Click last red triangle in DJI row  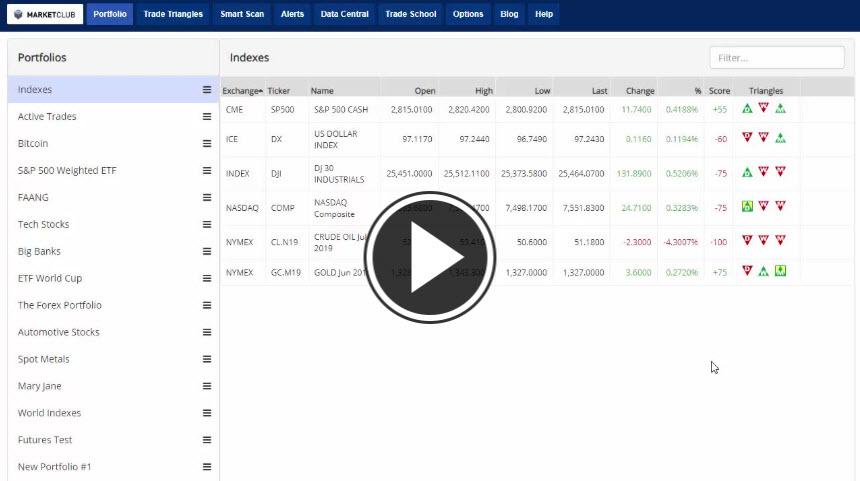tap(780, 172)
